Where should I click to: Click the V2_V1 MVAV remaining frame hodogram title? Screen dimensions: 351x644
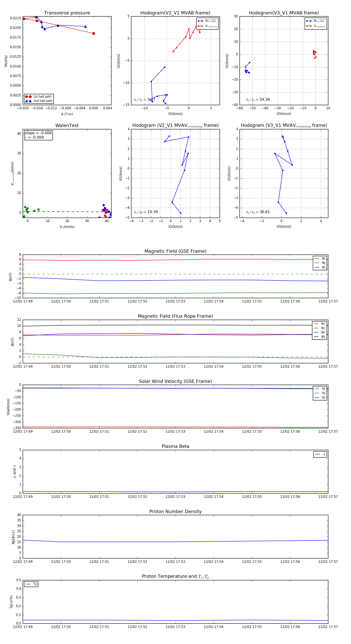pyautogui.click(x=175, y=125)
